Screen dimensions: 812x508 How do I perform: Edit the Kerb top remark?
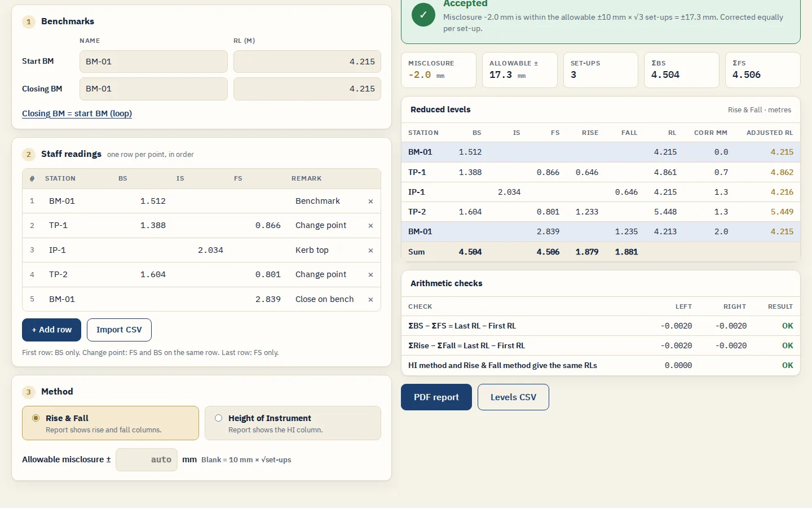coord(326,251)
